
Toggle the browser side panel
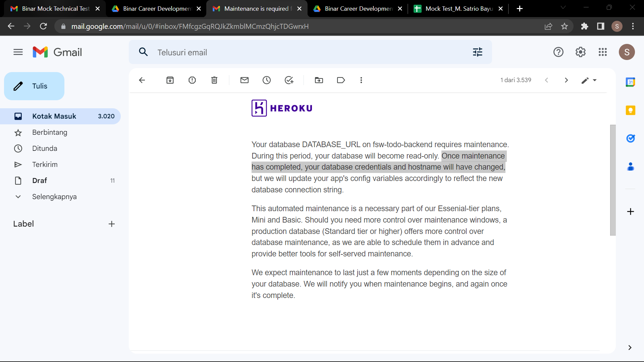pos(601,26)
